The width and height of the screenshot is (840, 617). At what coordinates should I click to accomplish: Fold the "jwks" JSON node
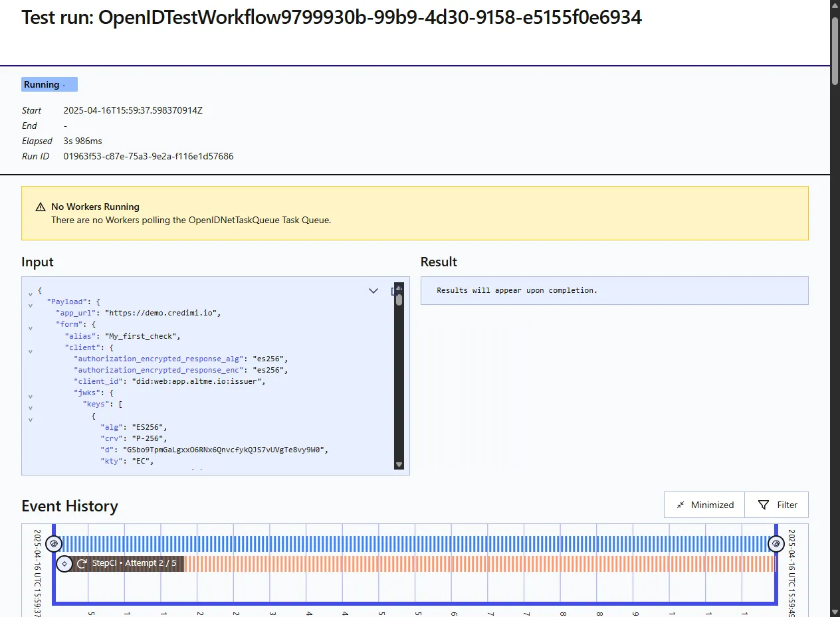pos(30,396)
